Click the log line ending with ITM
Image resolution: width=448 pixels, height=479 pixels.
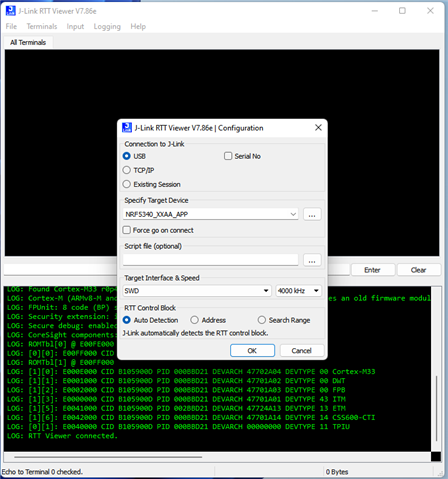[176, 399]
